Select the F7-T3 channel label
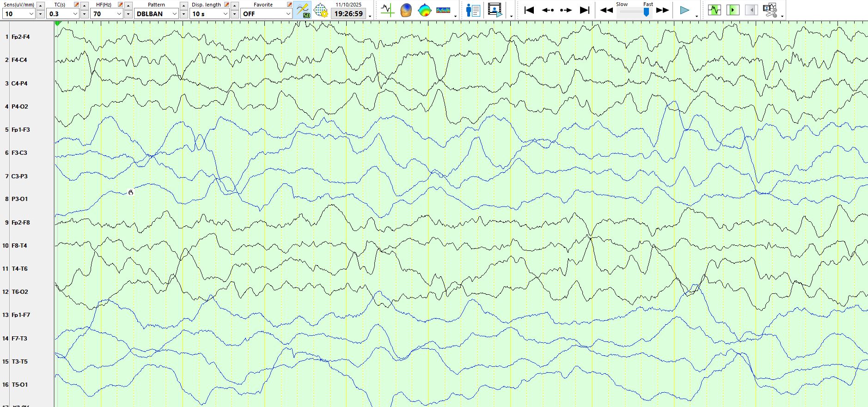This screenshot has width=868, height=407. pyautogui.click(x=19, y=339)
